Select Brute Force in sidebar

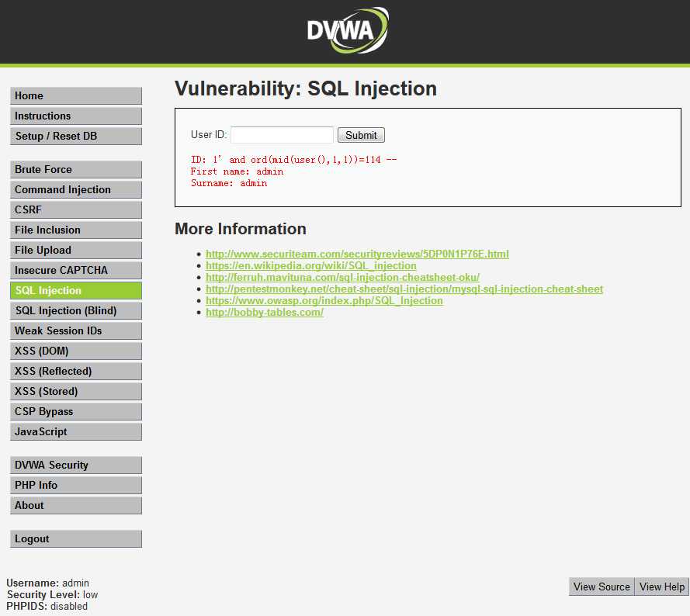coord(76,170)
